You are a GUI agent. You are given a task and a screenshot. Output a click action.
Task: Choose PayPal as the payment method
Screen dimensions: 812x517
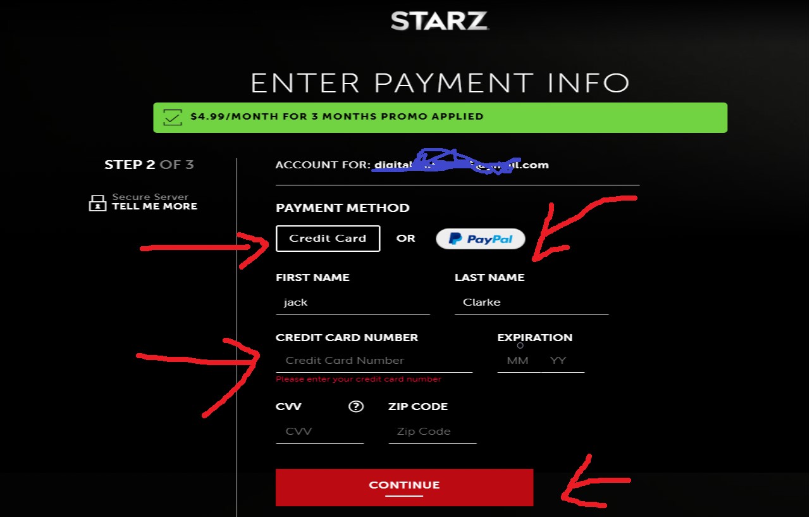click(x=481, y=239)
